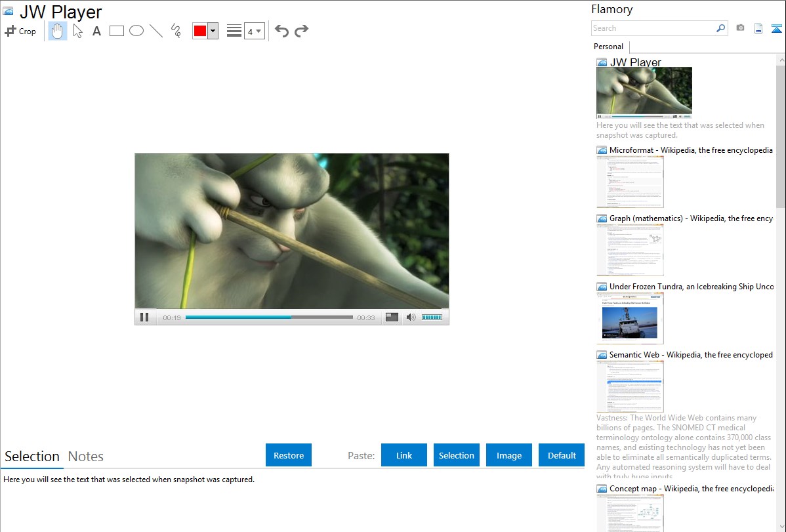This screenshot has width=786, height=532.
Task: Click the Paste Image button
Action: 509,455
